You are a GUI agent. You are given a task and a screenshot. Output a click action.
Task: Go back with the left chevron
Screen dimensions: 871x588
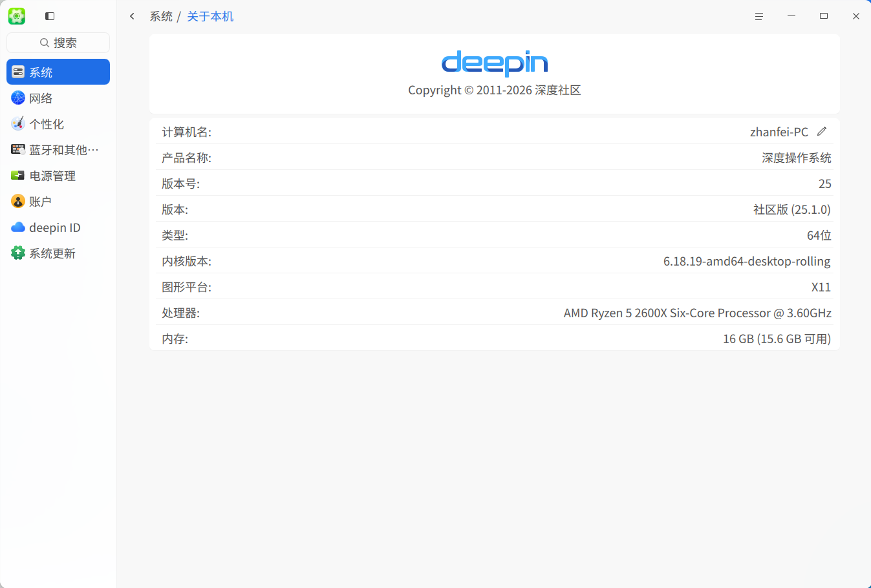coord(132,16)
